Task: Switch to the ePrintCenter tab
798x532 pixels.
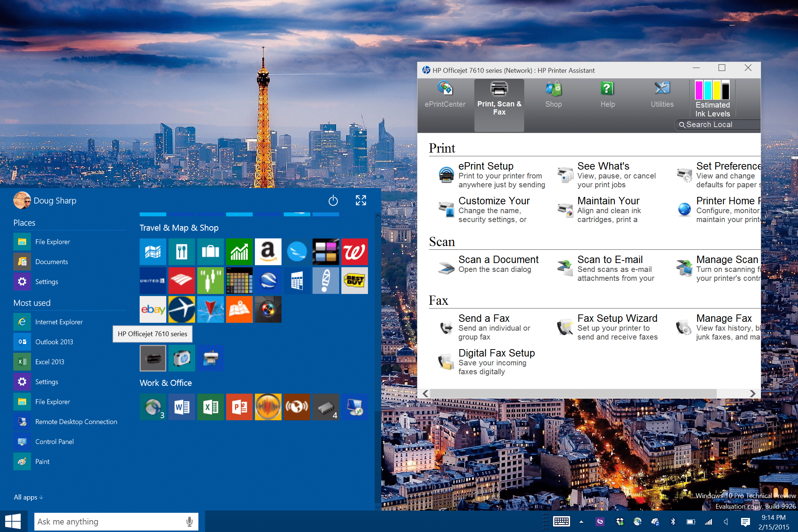Action: tap(445, 95)
